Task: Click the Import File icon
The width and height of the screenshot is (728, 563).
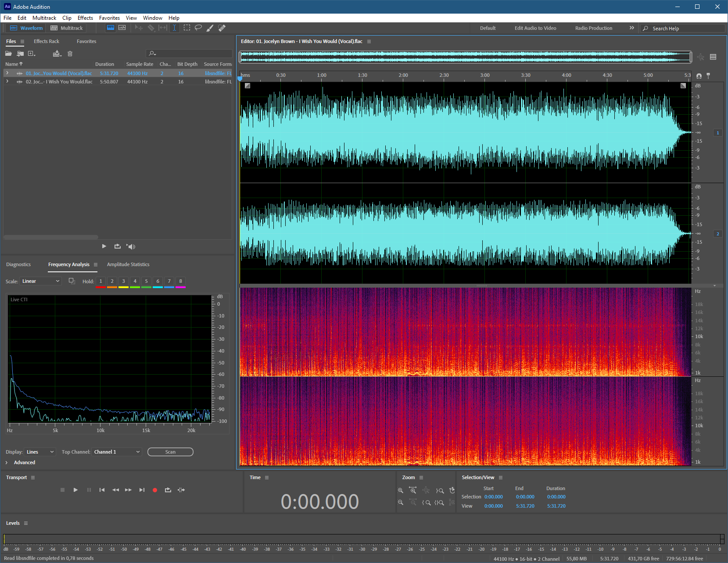Action: 20,54
